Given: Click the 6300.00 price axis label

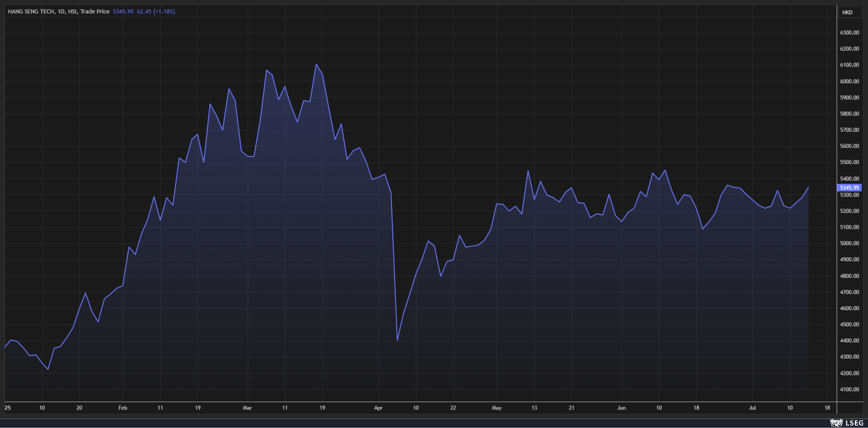Looking at the screenshot, I should [849, 33].
